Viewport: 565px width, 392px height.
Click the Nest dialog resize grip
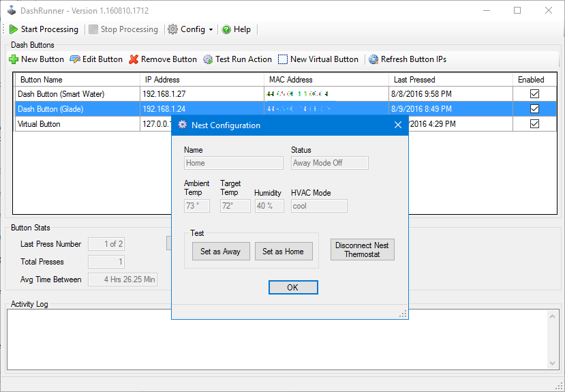[x=403, y=314]
